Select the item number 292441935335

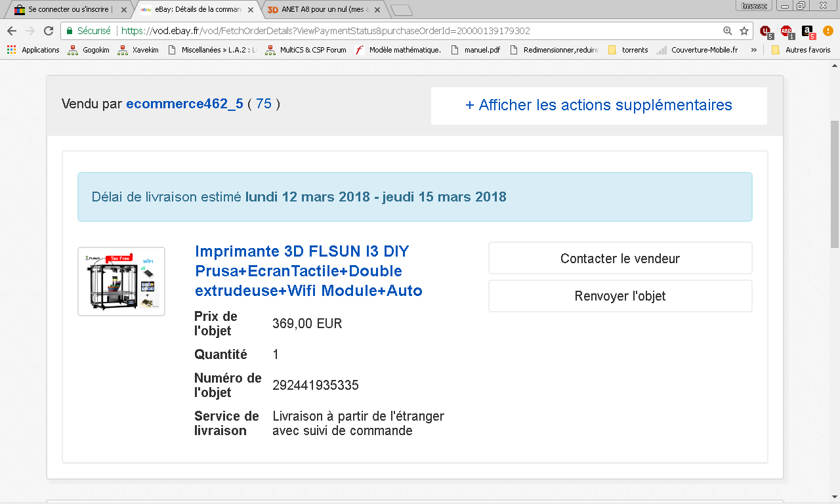click(316, 385)
